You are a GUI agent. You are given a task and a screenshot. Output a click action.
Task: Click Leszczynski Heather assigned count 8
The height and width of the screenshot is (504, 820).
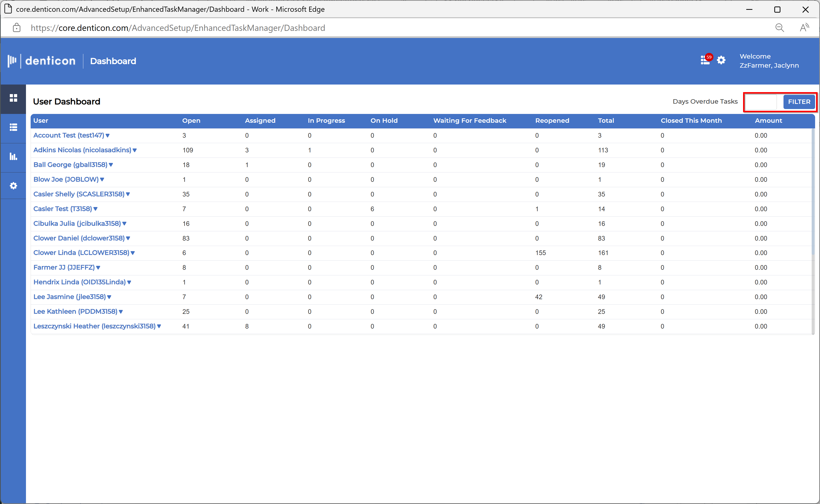click(x=246, y=326)
